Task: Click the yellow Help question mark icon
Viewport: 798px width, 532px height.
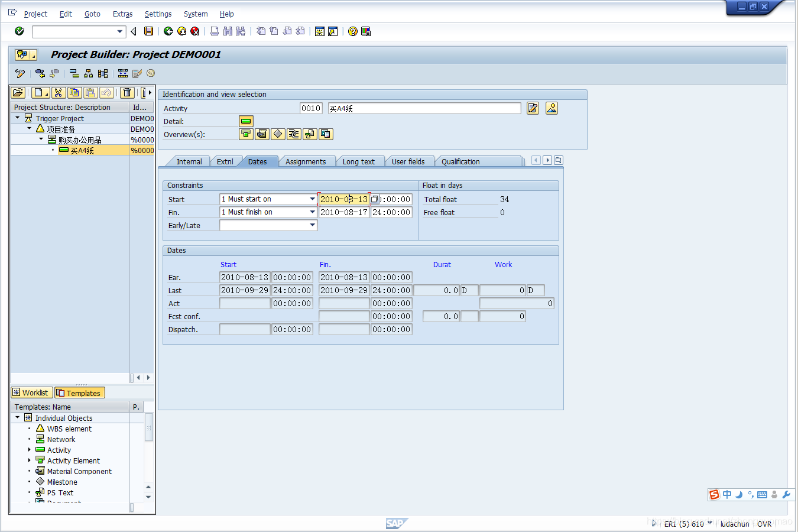Action: pyautogui.click(x=353, y=31)
